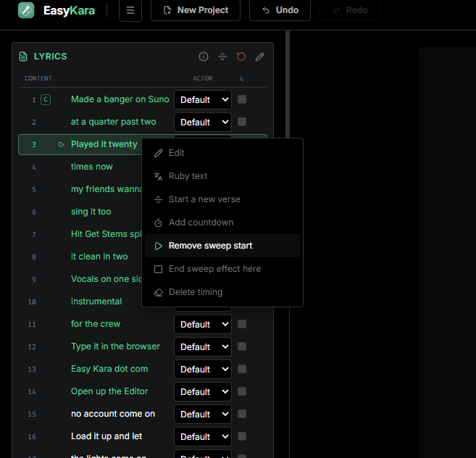The width and height of the screenshot is (476, 458).
Task: Choose Ruby text from the context menu
Action: click(x=222, y=176)
